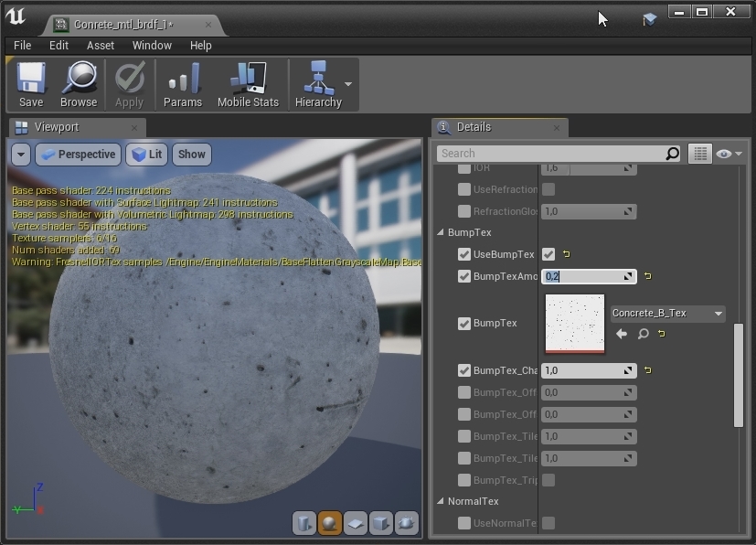Click the Perspective view button
Viewport: 756px width, 545px height.
[x=78, y=155]
